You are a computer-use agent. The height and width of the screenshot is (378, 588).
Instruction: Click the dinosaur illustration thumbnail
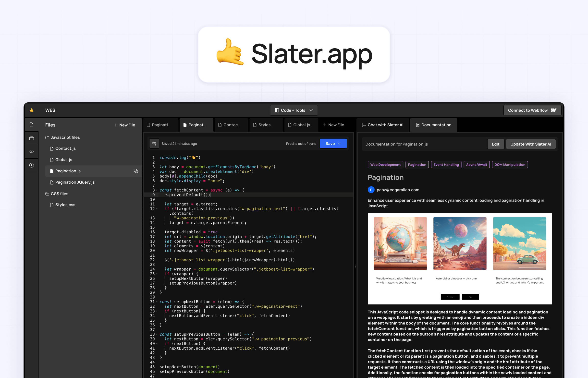tap(460, 243)
